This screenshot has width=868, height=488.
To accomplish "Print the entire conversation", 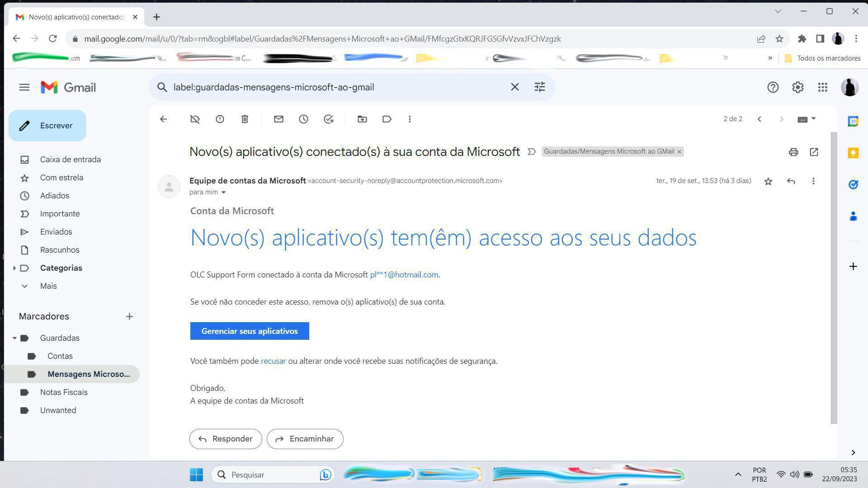I will point(793,152).
